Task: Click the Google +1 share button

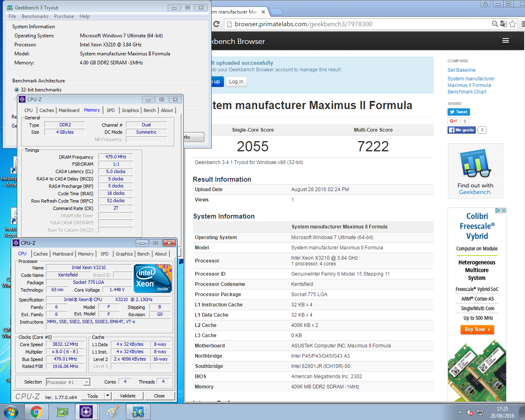Action: click(454, 121)
